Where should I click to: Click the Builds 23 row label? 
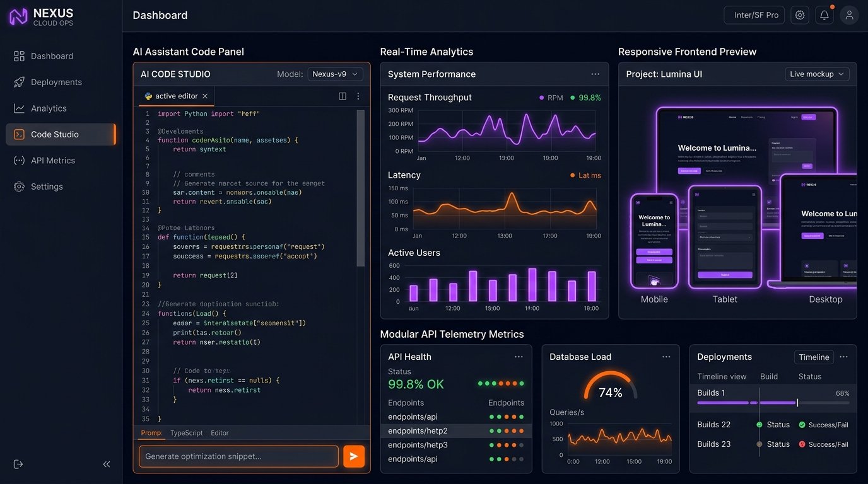pos(713,444)
